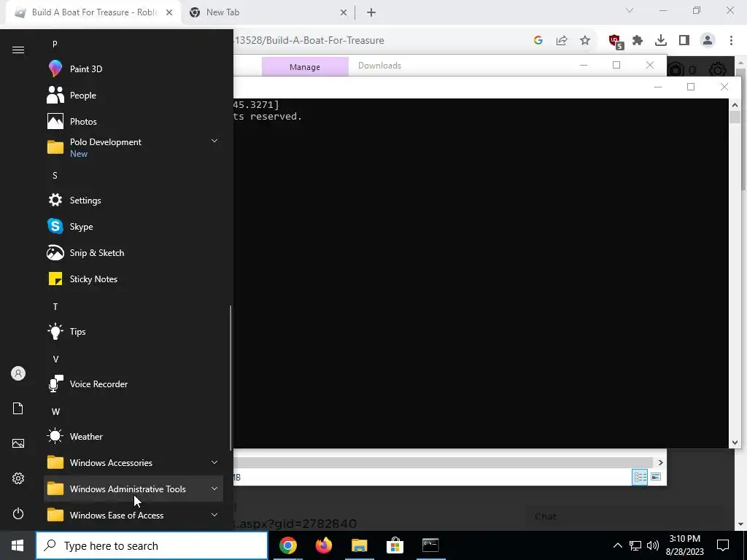This screenshot has height=560, width=747.
Task: Open the Weather app
Action: click(133, 436)
